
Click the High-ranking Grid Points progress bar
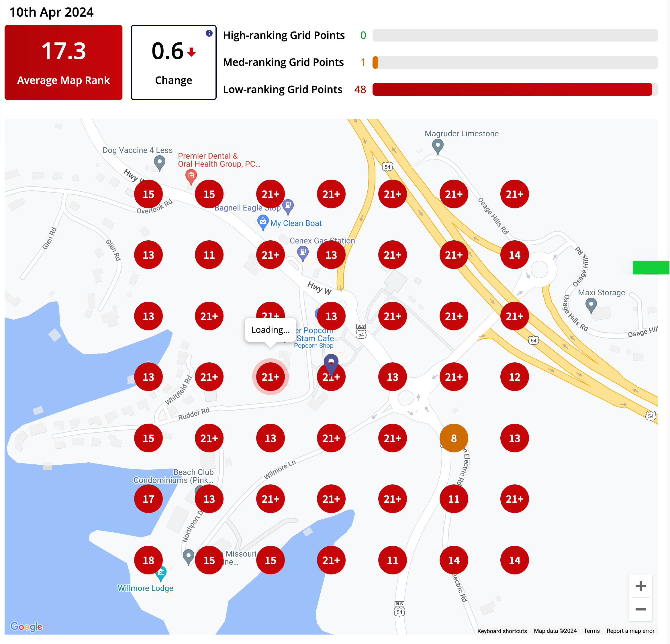[515, 35]
